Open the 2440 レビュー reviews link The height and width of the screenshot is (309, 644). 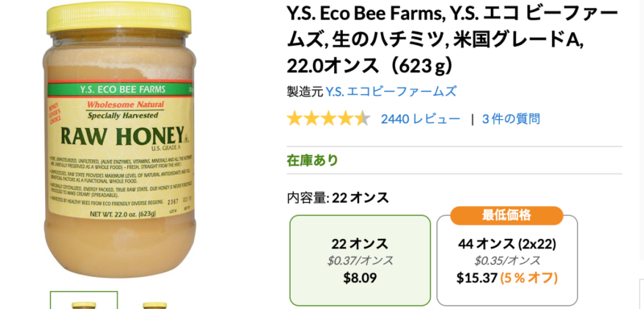tap(420, 119)
